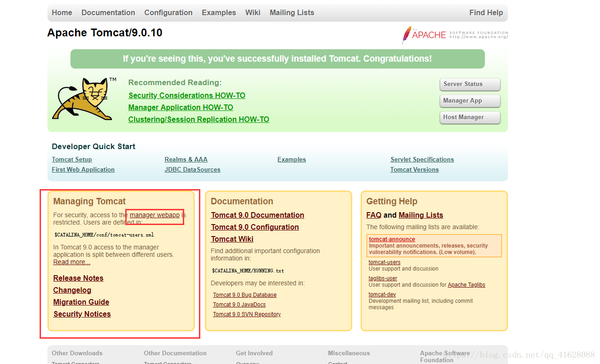Open the Tomcat Setup link
Screen dimensions: 600x364
pos(72,159)
